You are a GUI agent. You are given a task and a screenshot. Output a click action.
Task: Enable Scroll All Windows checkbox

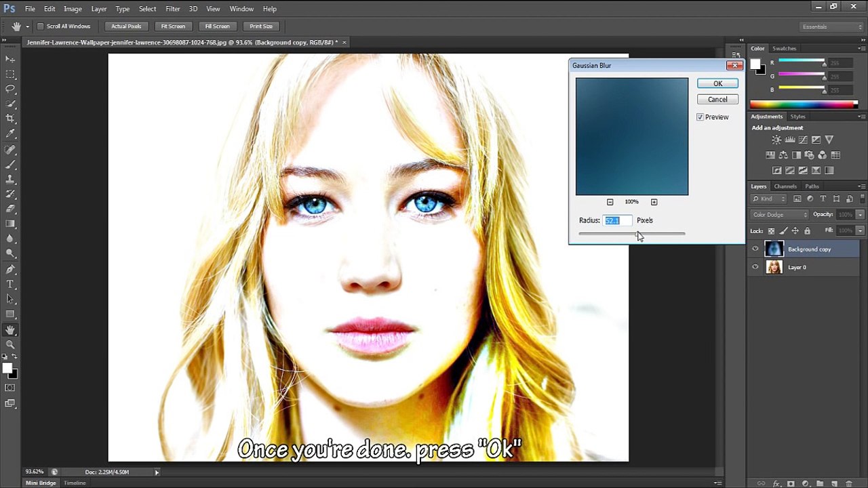(x=40, y=26)
